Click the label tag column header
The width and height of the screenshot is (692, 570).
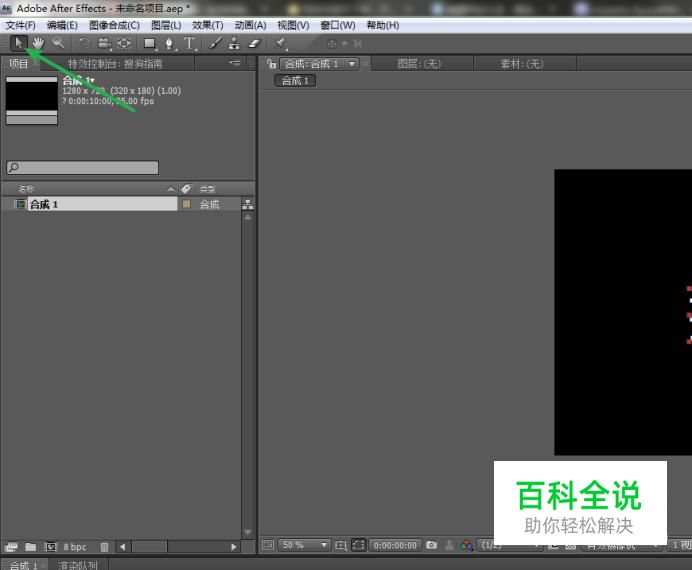tap(186, 189)
